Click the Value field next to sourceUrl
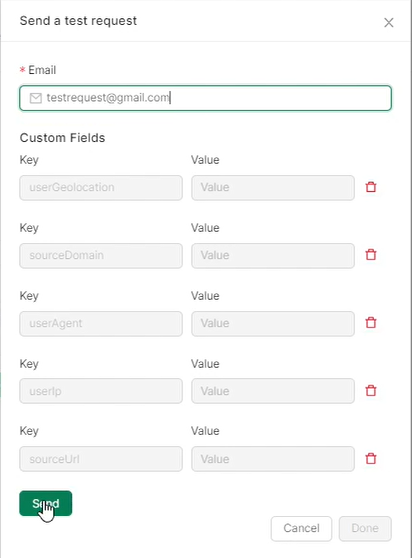Image resolution: width=412 pixels, height=558 pixels. (x=273, y=459)
